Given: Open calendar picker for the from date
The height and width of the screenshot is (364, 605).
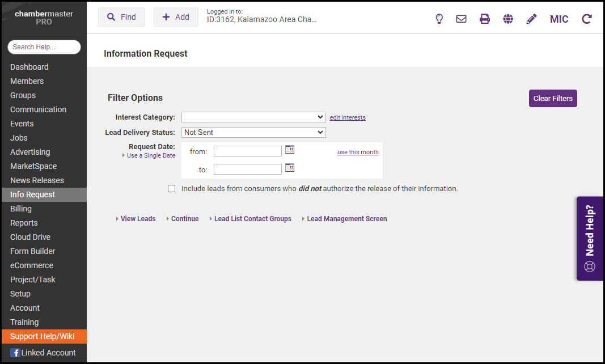Looking at the screenshot, I should click(290, 150).
